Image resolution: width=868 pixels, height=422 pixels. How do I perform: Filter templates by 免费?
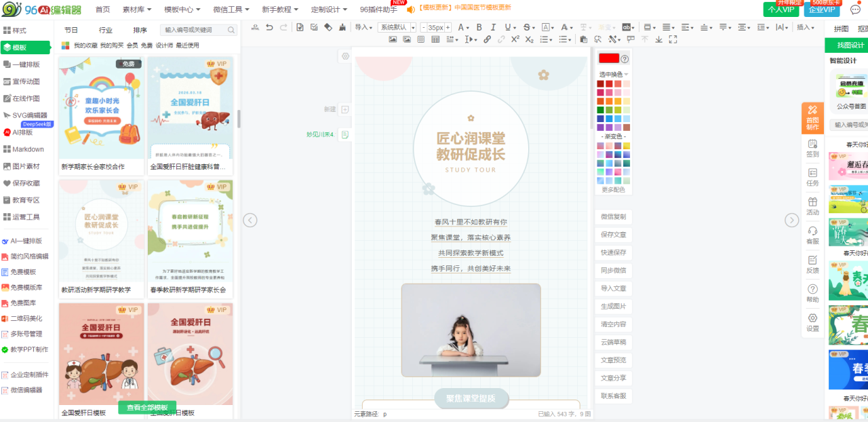[x=146, y=45]
